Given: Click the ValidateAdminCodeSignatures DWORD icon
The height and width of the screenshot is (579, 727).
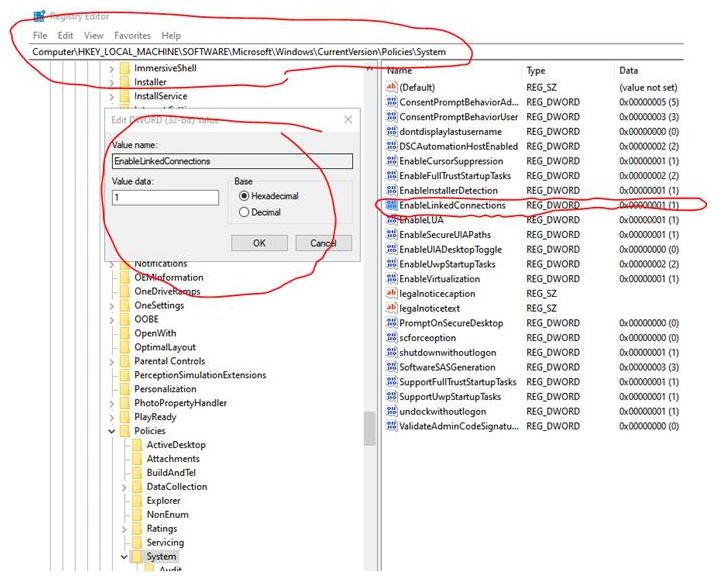Looking at the screenshot, I should pyautogui.click(x=391, y=426).
